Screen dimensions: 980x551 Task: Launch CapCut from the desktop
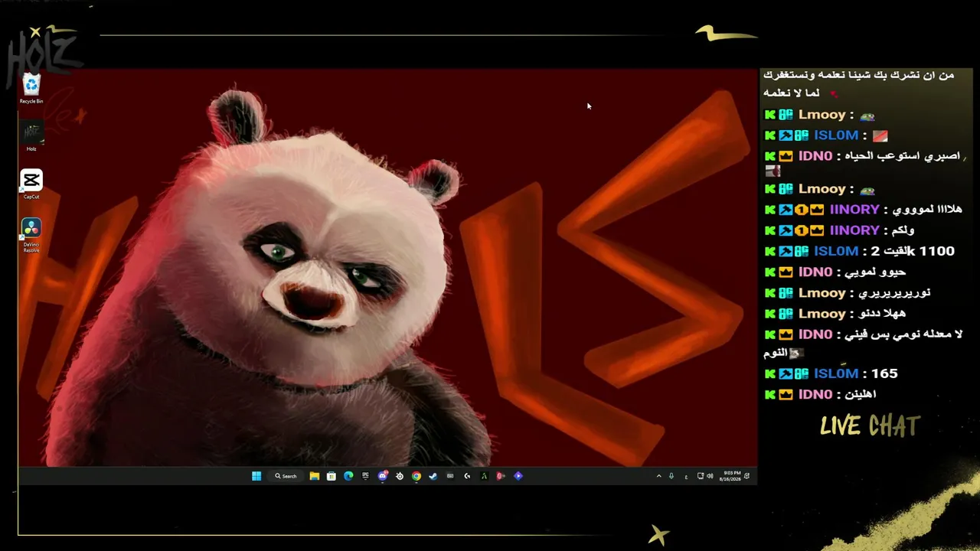(x=31, y=184)
